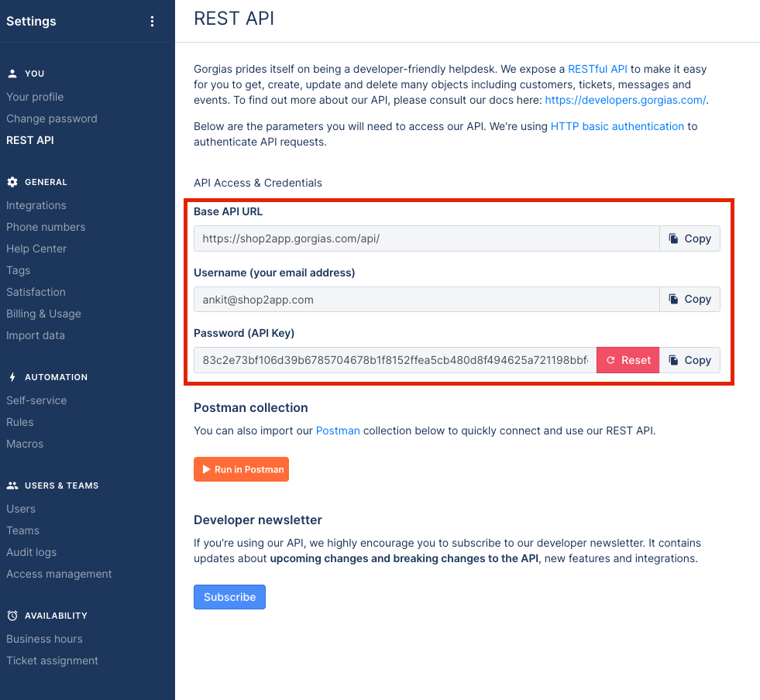760x700 pixels.
Task: Go to Rules settings
Action: 20,423
